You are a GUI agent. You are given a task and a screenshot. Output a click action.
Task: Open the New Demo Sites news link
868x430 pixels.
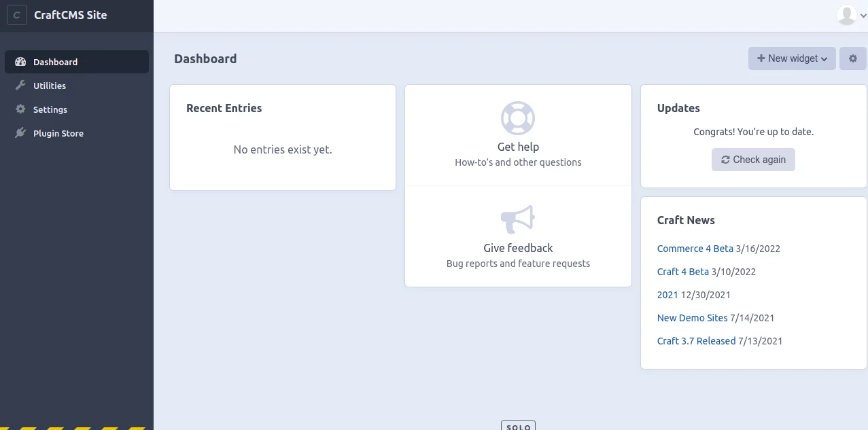click(693, 318)
